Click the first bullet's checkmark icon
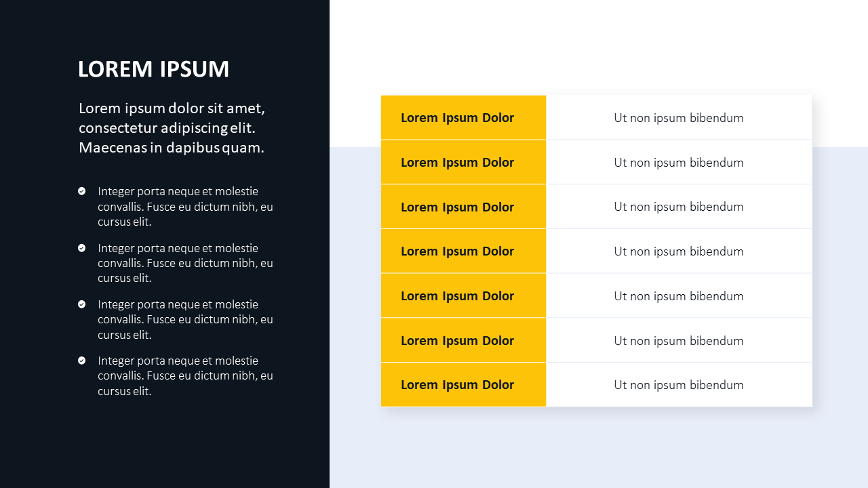Viewport: 868px width, 488px height. click(82, 191)
